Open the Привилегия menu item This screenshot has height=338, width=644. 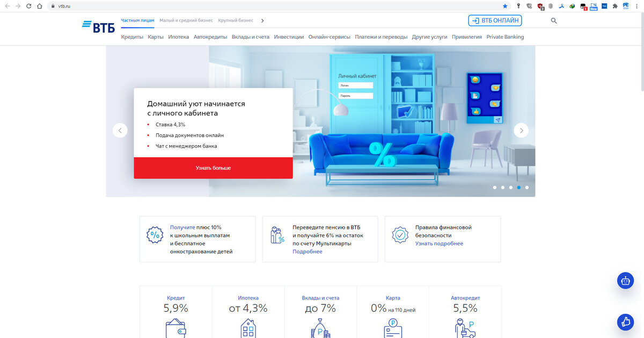[x=467, y=37]
